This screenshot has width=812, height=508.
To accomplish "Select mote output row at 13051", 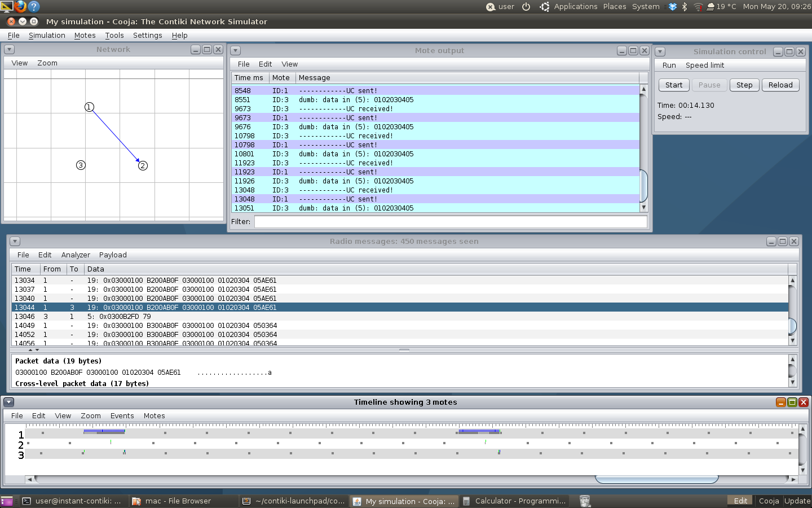I will click(435, 208).
